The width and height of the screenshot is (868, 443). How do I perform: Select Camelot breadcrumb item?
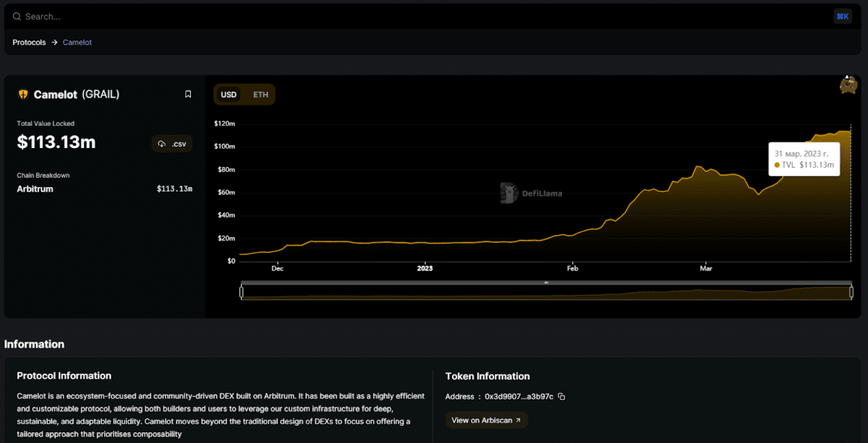(77, 43)
